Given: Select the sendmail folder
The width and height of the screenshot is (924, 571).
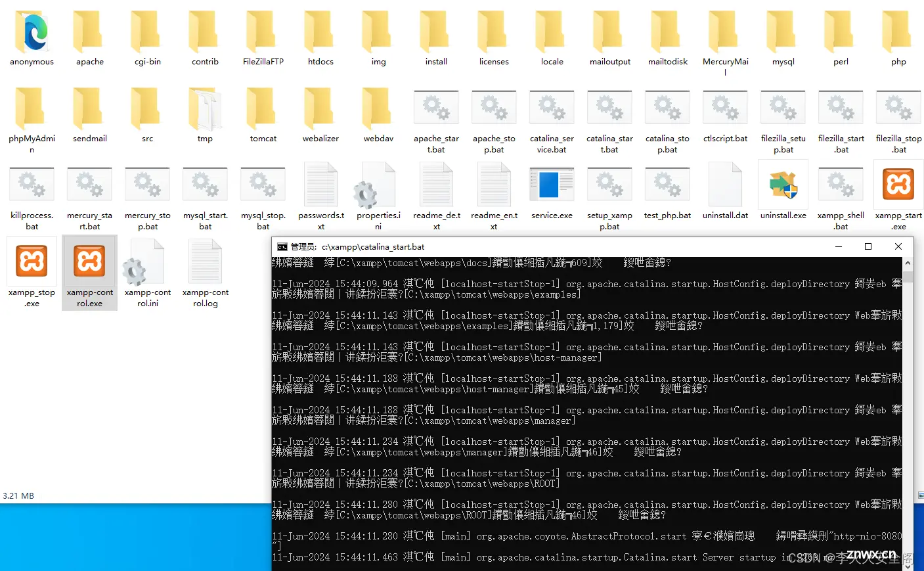Looking at the screenshot, I should (x=89, y=115).
